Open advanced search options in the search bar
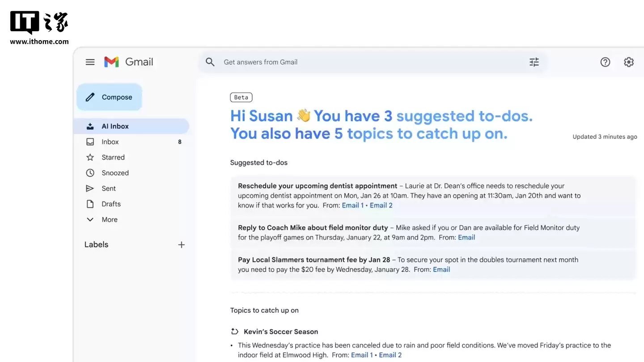 pyautogui.click(x=534, y=62)
